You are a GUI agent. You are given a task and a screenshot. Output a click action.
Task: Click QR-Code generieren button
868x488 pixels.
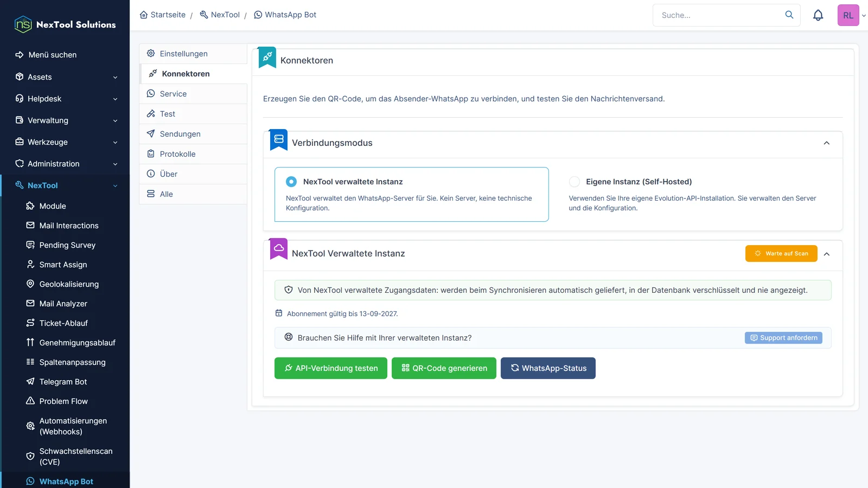point(444,368)
